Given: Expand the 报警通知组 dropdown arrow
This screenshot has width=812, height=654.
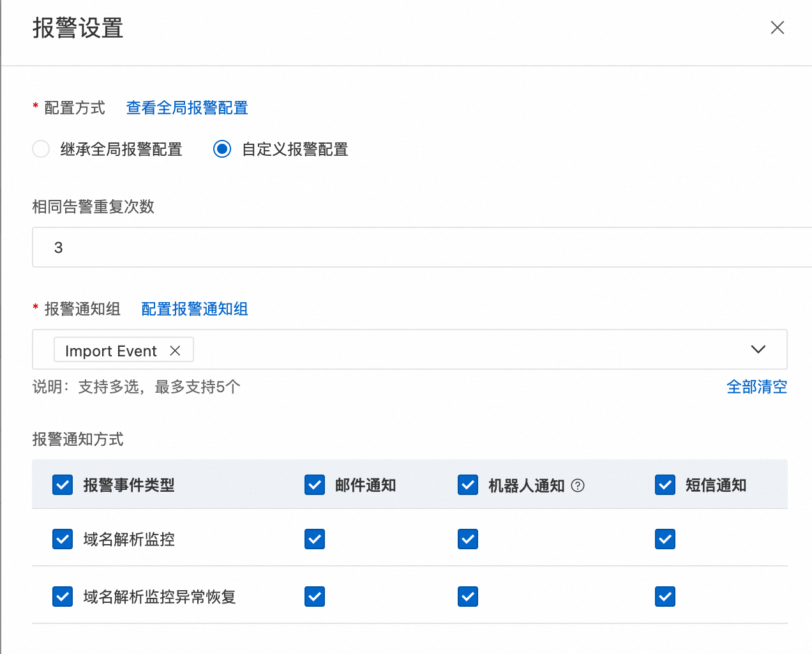Looking at the screenshot, I should tap(758, 349).
